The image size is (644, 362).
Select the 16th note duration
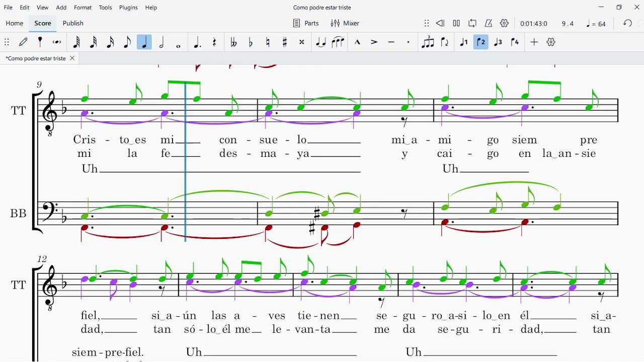click(111, 43)
